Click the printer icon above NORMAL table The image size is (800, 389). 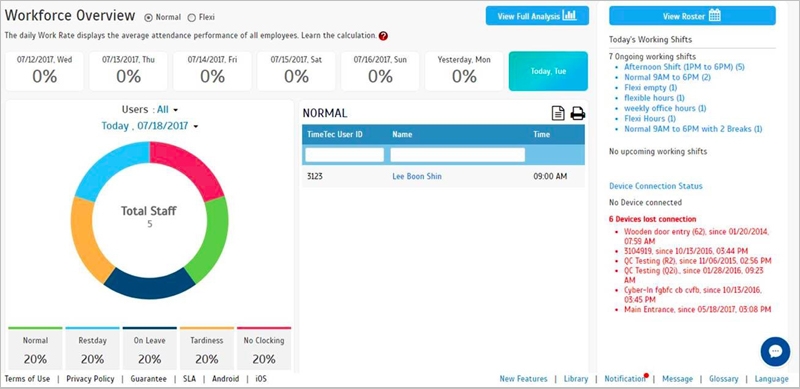pos(578,113)
